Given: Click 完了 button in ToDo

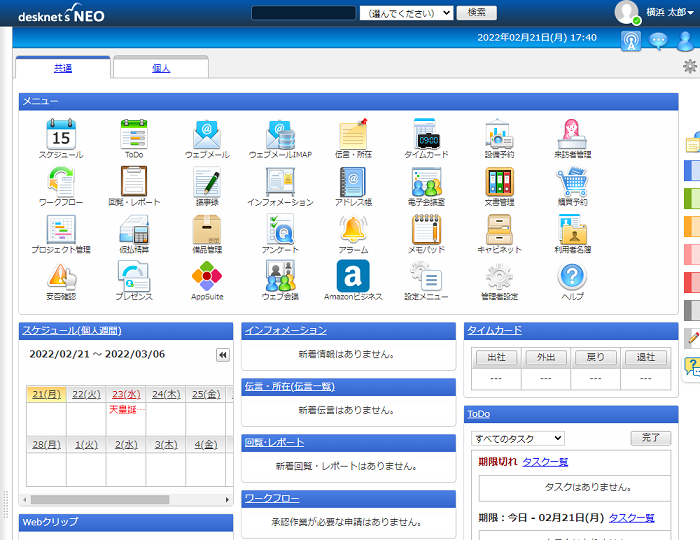Looking at the screenshot, I should [650, 438].
